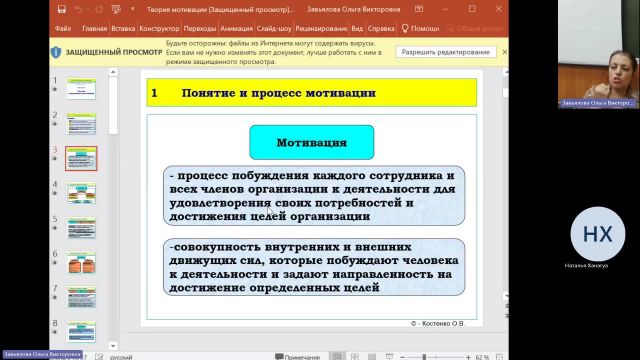This screenshot has width=640, height=360.
Task: Start Slide Show view from status bar
Action: click(389, 357)
